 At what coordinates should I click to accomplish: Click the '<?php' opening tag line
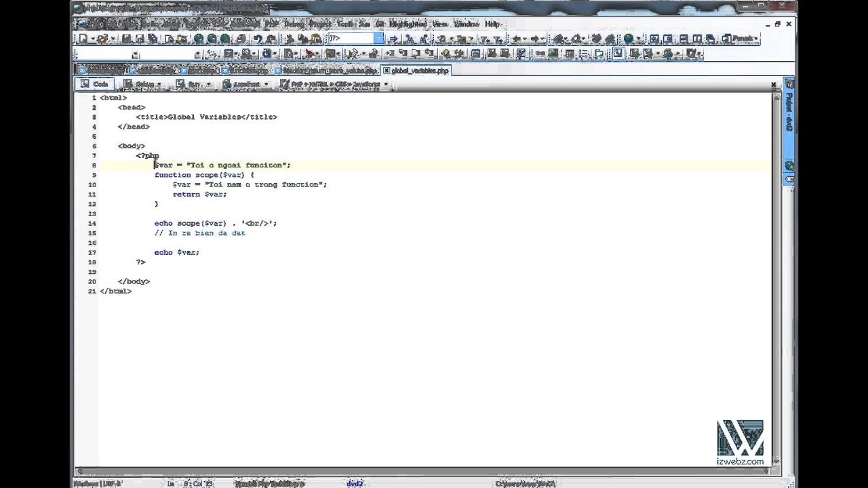(x=147, y=155)
